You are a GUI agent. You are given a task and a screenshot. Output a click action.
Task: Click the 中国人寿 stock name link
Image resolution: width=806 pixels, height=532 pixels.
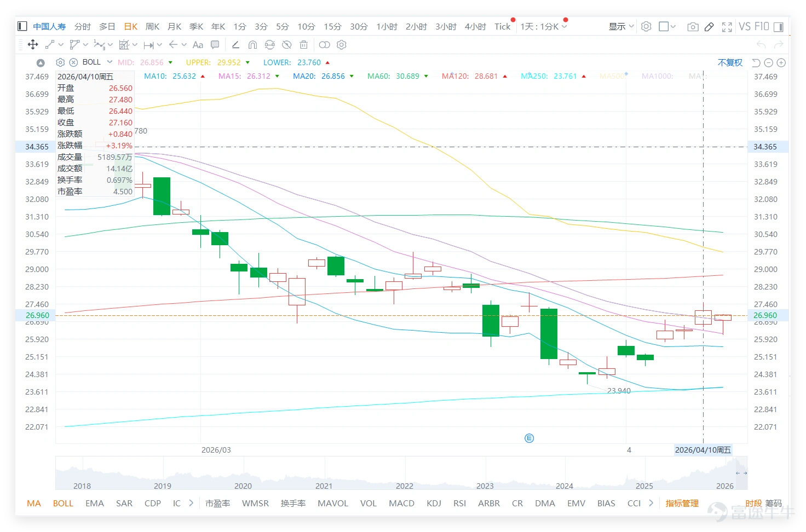[x=49, y=26]
